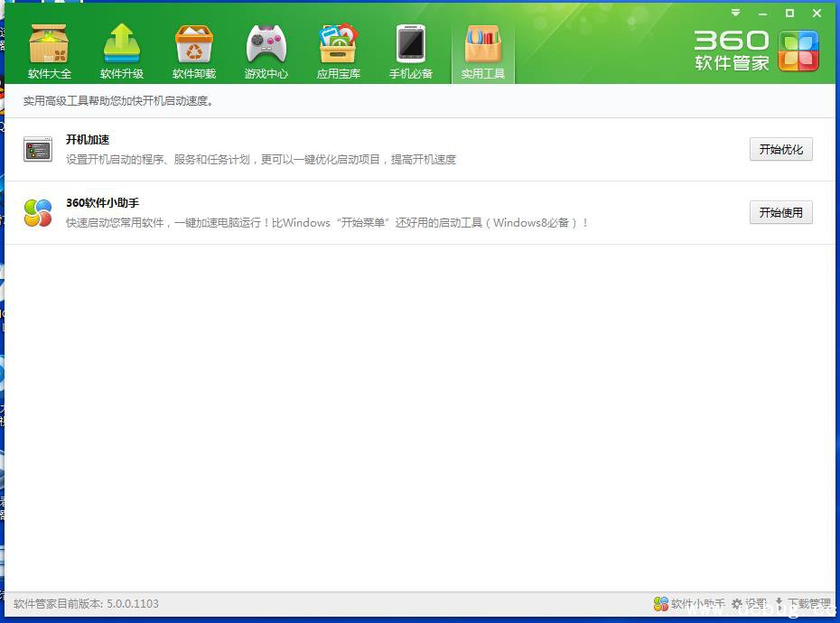This screenshot has height=623, width=840.
Task: Open 设置 settings in status bar
Action: coord(749,603)
